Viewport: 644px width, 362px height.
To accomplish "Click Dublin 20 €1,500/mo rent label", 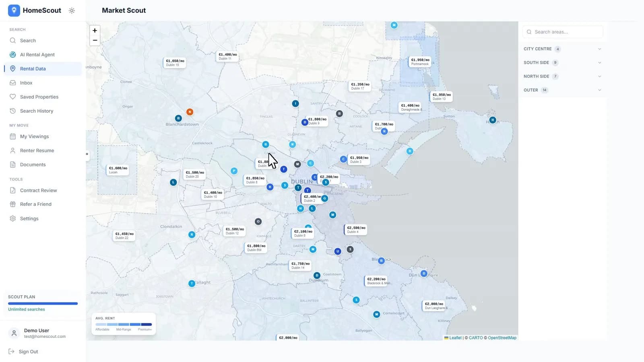I will [195, 174].
